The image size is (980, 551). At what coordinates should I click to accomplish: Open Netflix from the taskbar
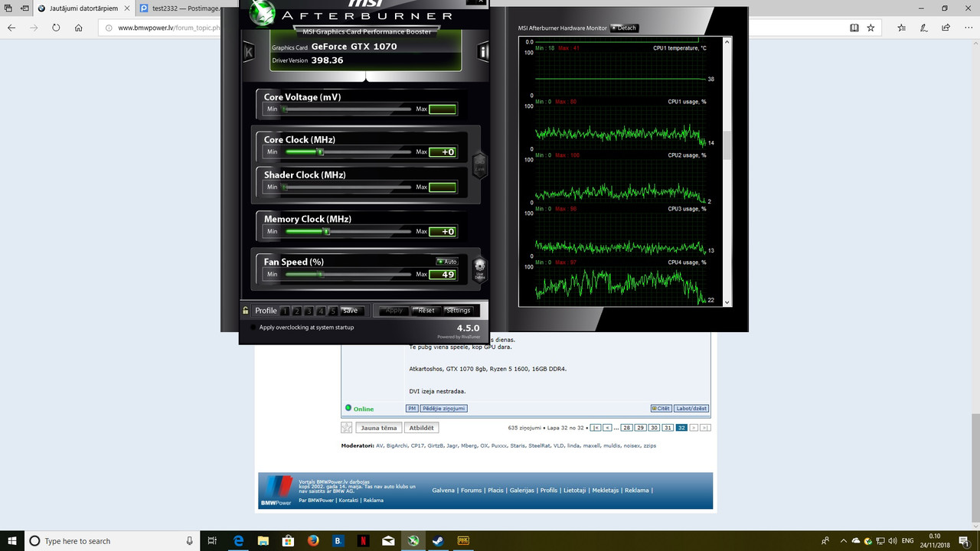pyautogui.click(x=363, y=541)
